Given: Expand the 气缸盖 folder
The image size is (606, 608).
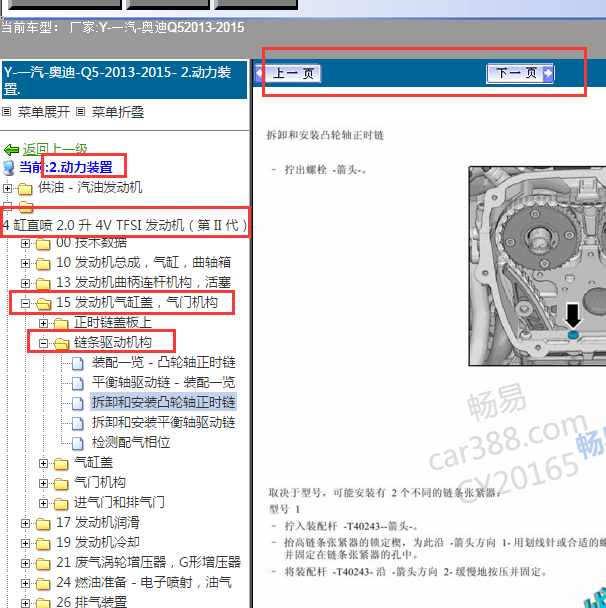Looking at the screenshot, I should [x=43, y=463].
